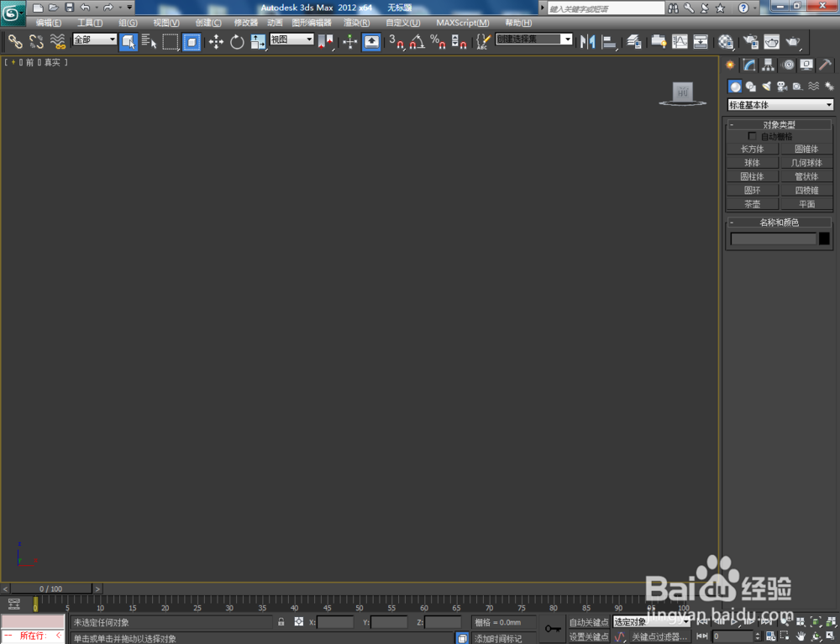This screenshot has height=644, width=840.
Task: Open the 工具(T) menu
Action: (90, 23)
